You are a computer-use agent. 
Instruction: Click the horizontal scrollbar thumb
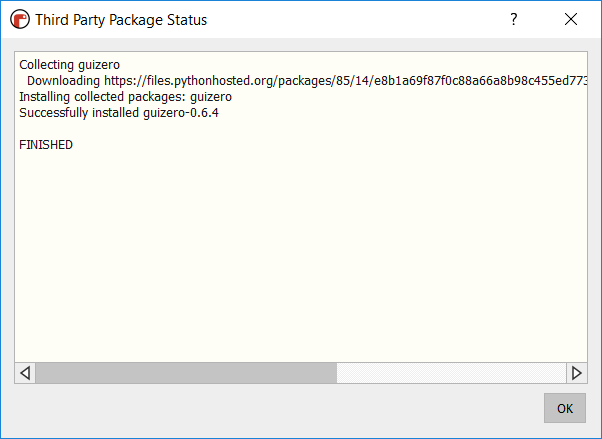[186, 373]
